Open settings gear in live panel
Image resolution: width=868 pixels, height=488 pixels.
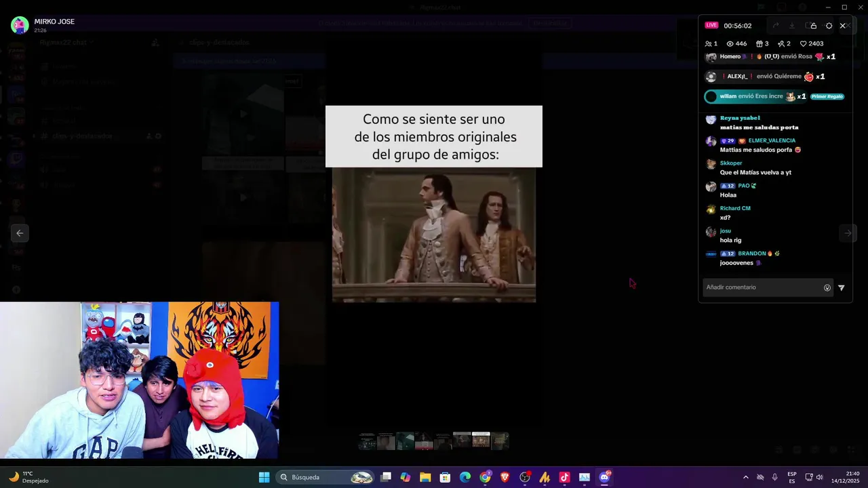coord(829,26)
